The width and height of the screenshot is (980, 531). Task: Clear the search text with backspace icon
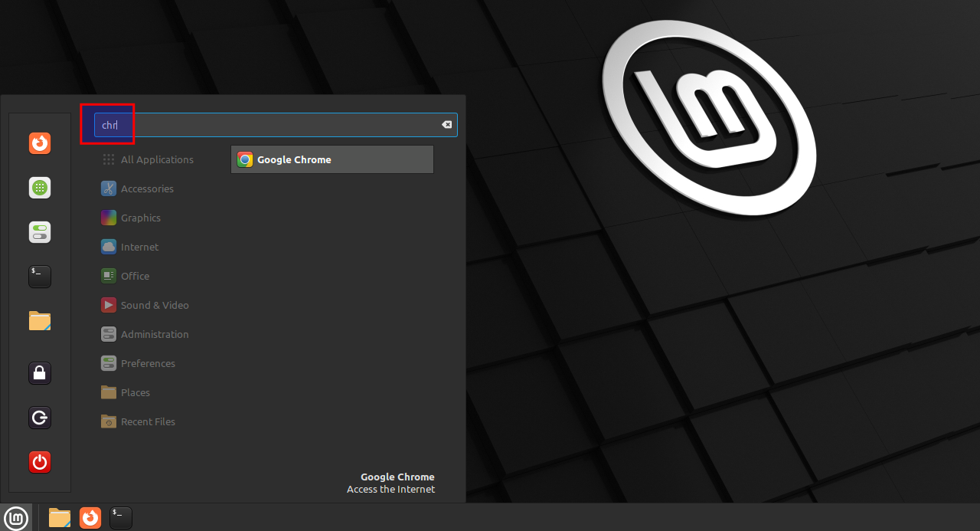pyautogui.click(x=446, y=125)
